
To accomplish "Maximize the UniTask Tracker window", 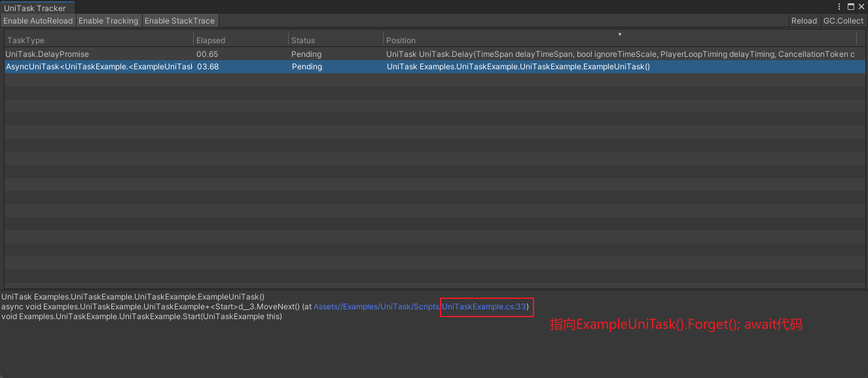I will [x=851, y=7].
